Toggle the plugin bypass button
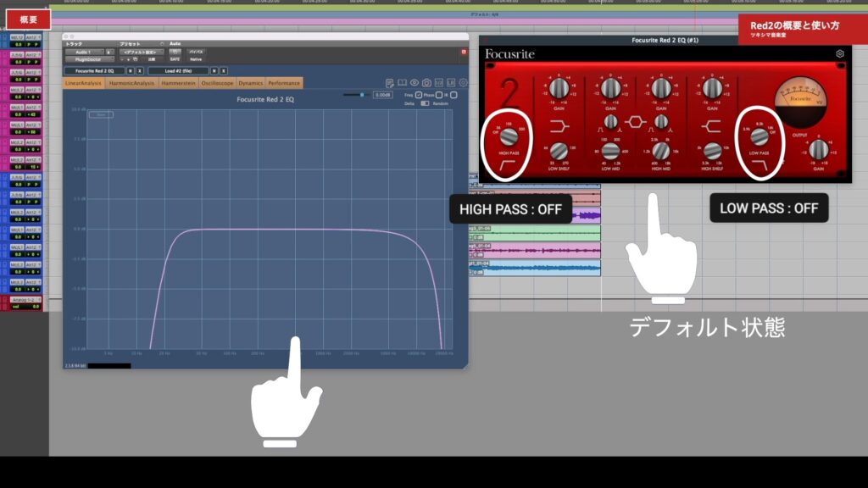Image resolution: width=868 pixels, height=488 pixels. click(196, 52)
